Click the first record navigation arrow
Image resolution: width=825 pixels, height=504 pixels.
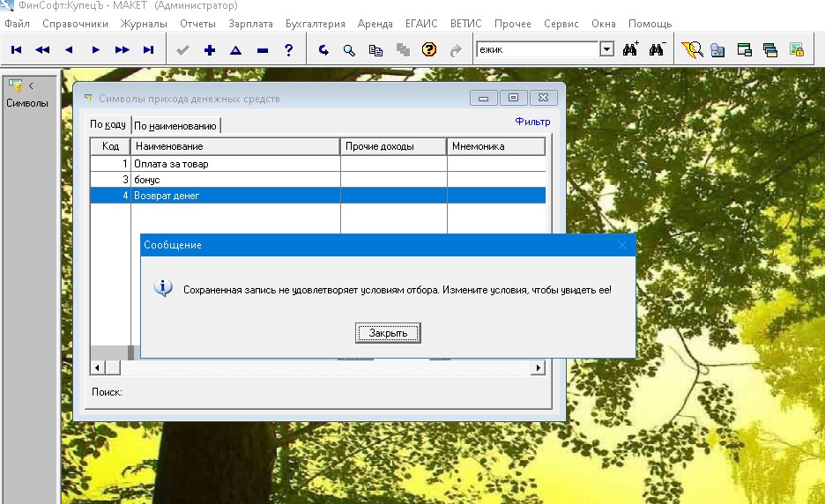(x=16, y=50)
